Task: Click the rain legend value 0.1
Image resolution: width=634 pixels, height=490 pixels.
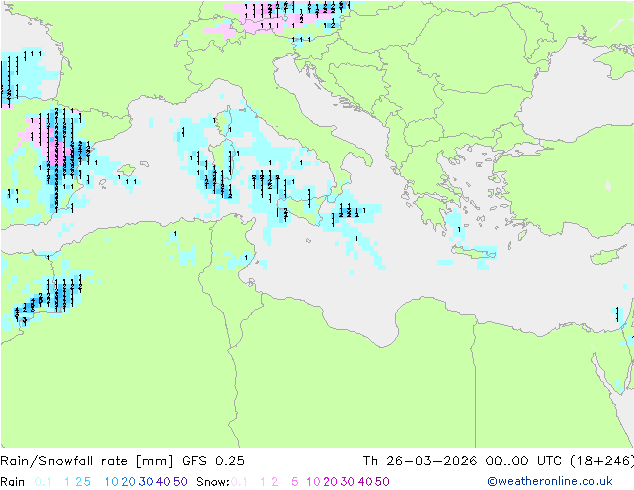Action: [x=43, y=482]
